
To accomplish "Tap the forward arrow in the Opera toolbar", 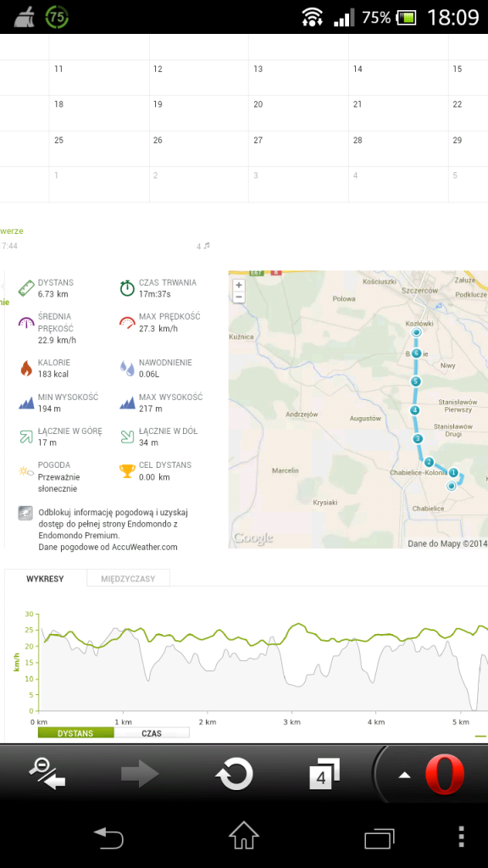I will pos(140,773).
